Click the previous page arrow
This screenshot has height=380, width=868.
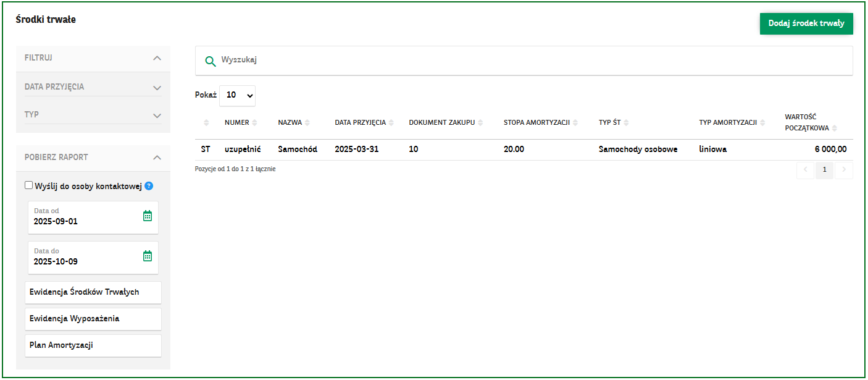(x=805, y=171)
